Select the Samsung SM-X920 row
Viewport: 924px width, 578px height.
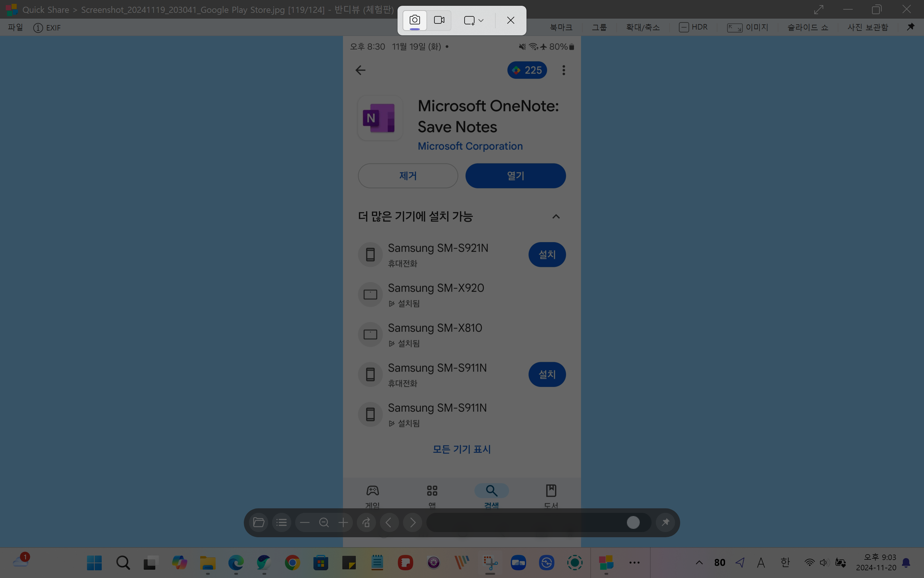point(462,295)
